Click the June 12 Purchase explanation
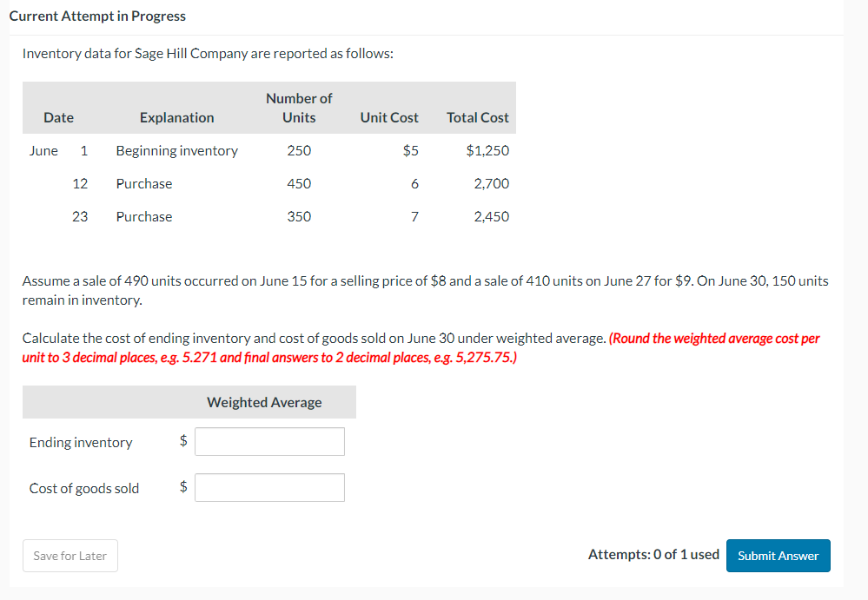The image size is (868, 600). (143, 183)
